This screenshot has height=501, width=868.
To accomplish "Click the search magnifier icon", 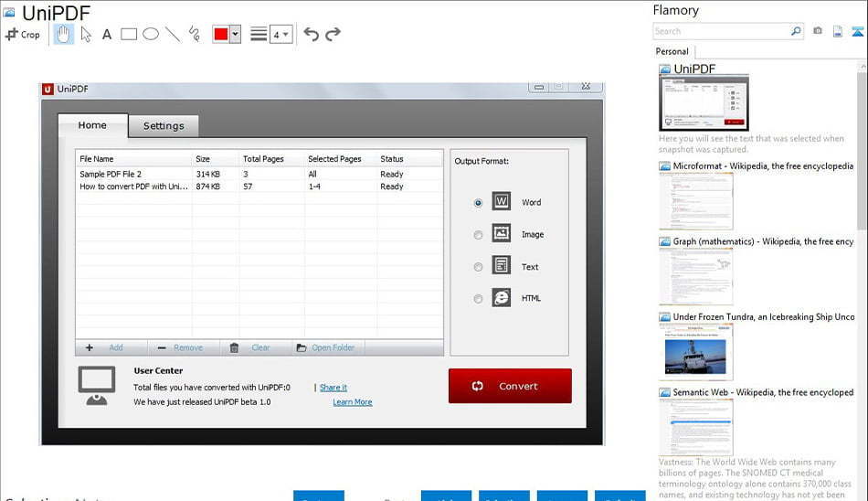I will [x=796, y=31].
